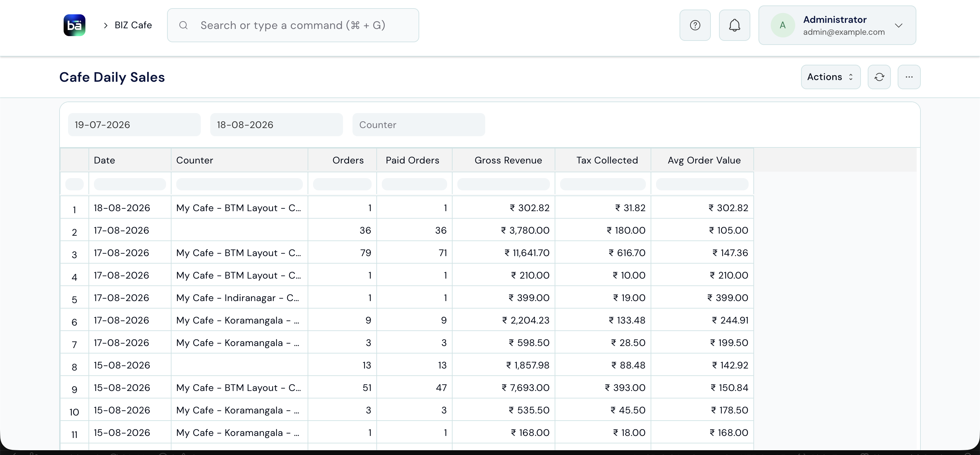Click the Tax Collected column filter box
980x455 pixels.
click(603, 184)
